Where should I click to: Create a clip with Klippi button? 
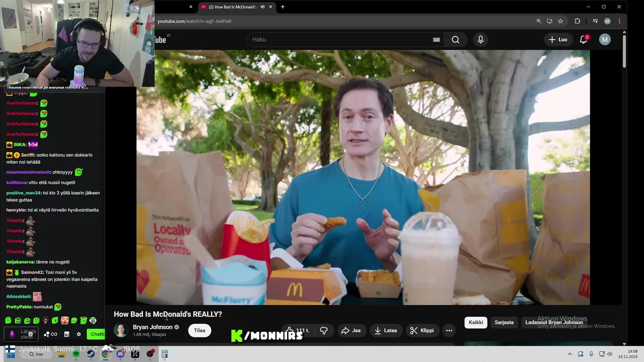coord(422,330)
